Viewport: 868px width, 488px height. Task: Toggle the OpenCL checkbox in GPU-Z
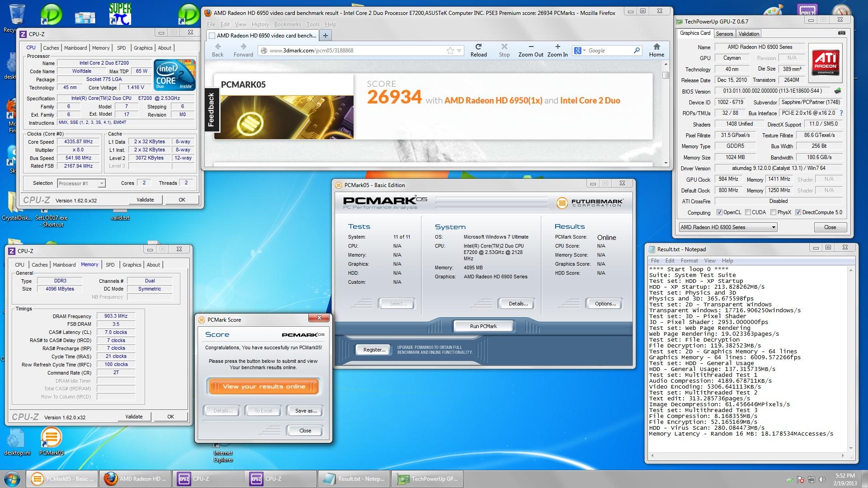(x=719, y=212)
